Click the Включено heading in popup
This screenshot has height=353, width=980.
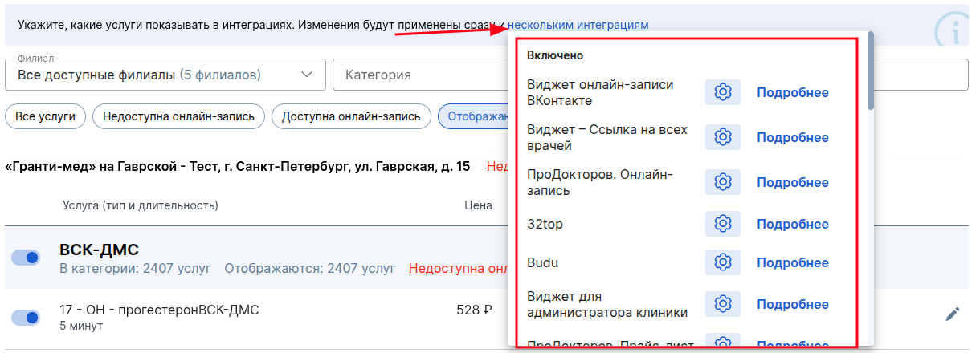tap(555, 55)
